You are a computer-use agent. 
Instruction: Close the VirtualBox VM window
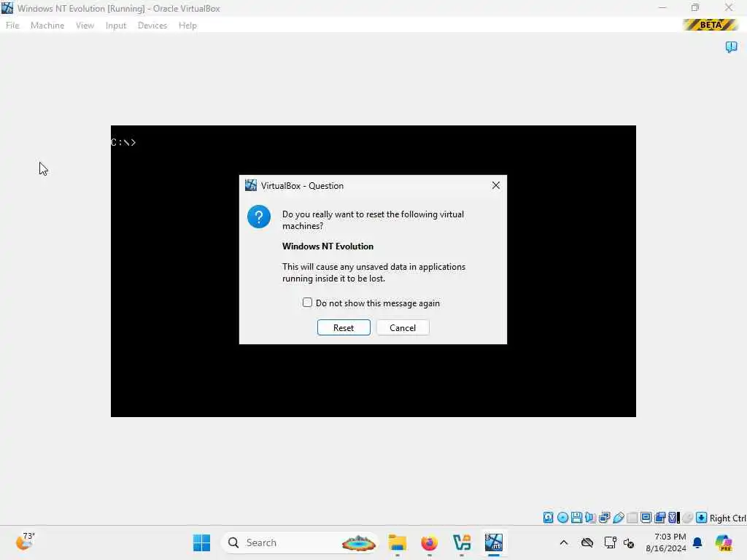[729, 7]
